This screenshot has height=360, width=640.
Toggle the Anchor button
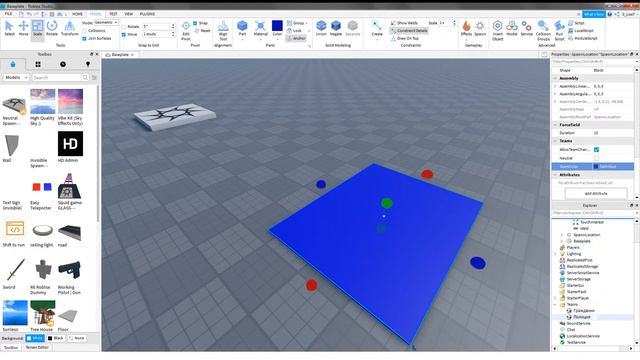pos(296,38)
